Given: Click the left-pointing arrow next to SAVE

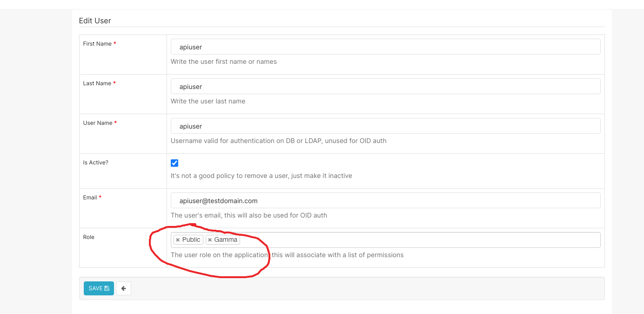Looking at the screenshot, I should point(123,288).
